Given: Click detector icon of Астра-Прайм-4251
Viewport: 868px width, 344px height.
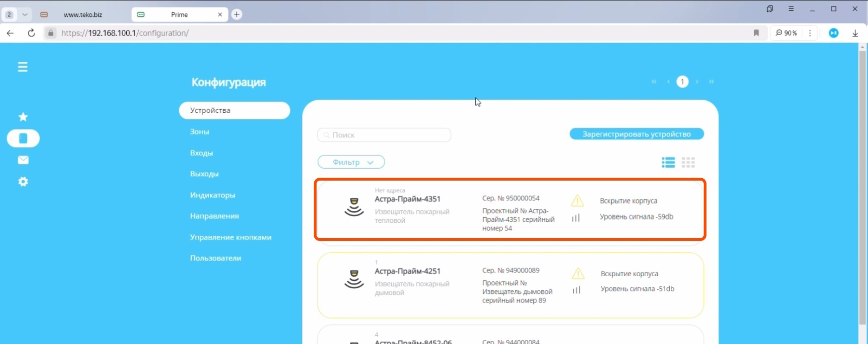Looking at the screenshot, I should 354,279.
